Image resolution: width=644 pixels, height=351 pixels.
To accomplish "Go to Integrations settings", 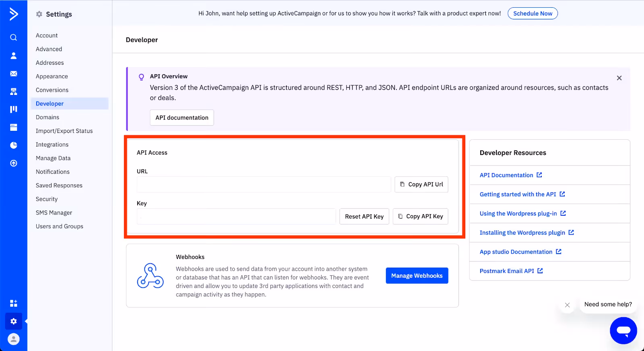I will pos(52,145).
